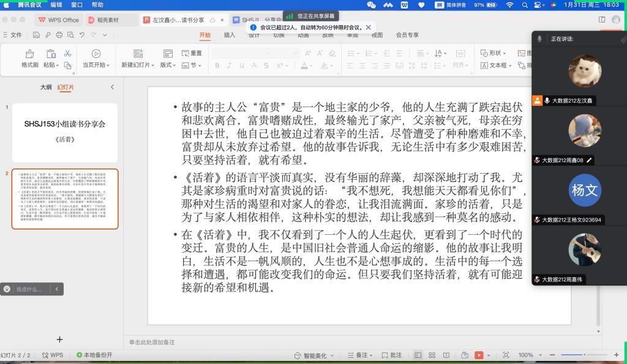Open the 文本框 text box dropdown
627x364 pixels.
pyautogui.click(x=497, y=65)
